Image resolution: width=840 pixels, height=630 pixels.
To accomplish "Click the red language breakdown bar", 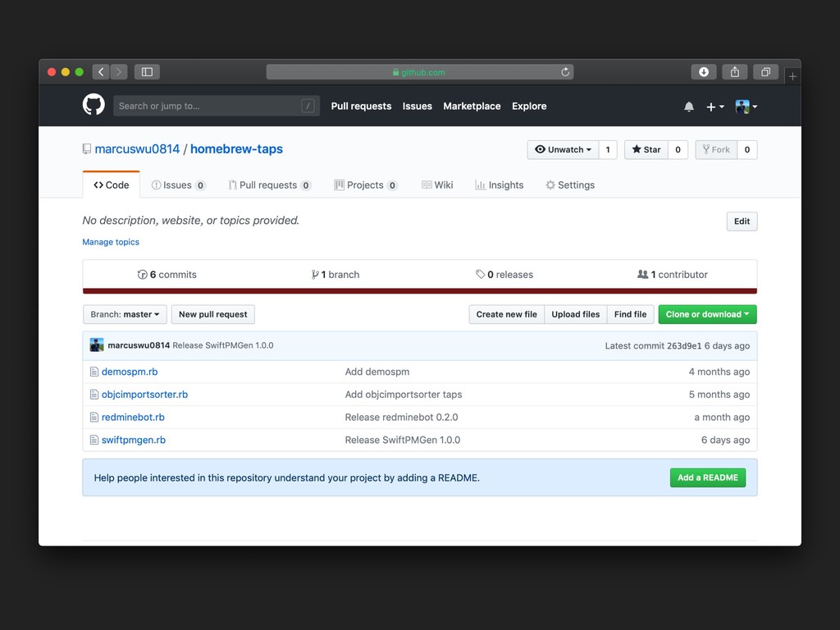I will pyautogui.click(x=420, y=291).
